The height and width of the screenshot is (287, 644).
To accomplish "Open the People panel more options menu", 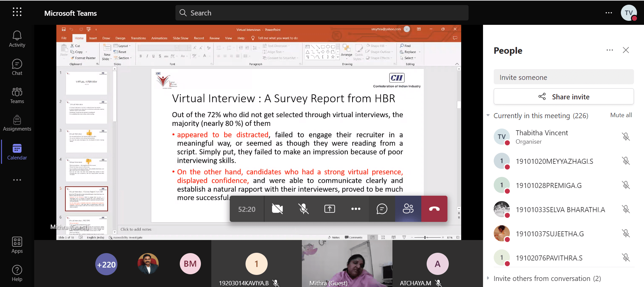I will point(609,50).
